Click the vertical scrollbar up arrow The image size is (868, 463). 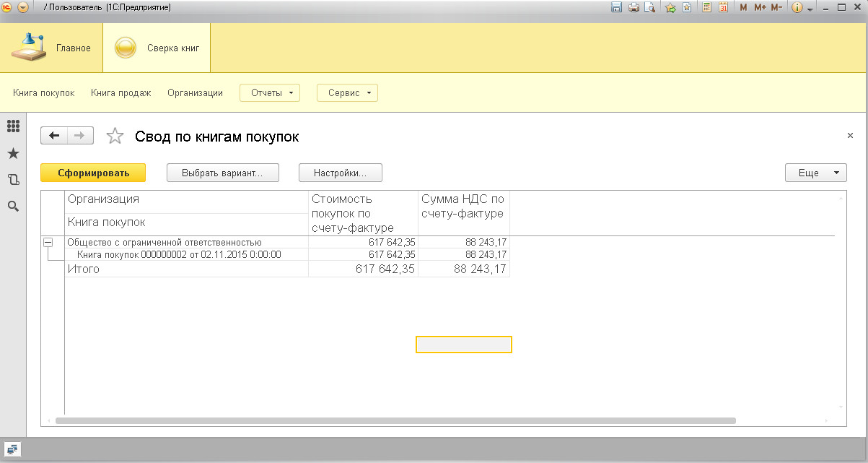(841, 197)
